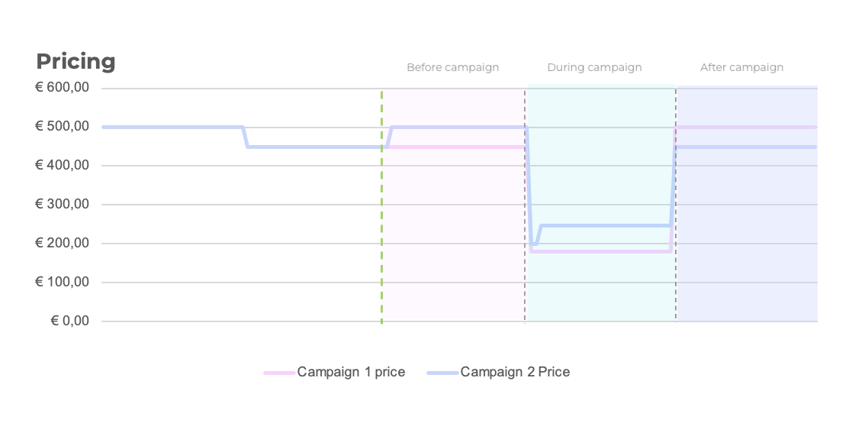868x423 pixels.
Task: Click the € 400,00 axis label
Action: [62, 165]
